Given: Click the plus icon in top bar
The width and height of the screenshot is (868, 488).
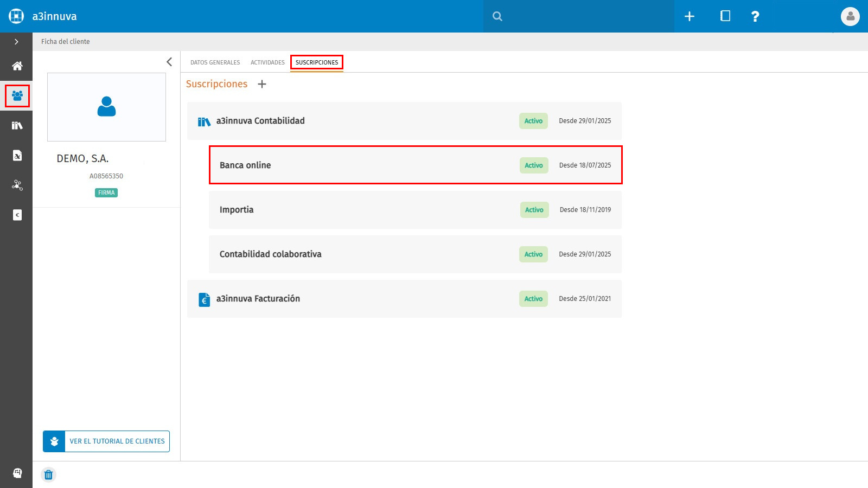Looking at the screenshot, I should click(x=690, y=16).
